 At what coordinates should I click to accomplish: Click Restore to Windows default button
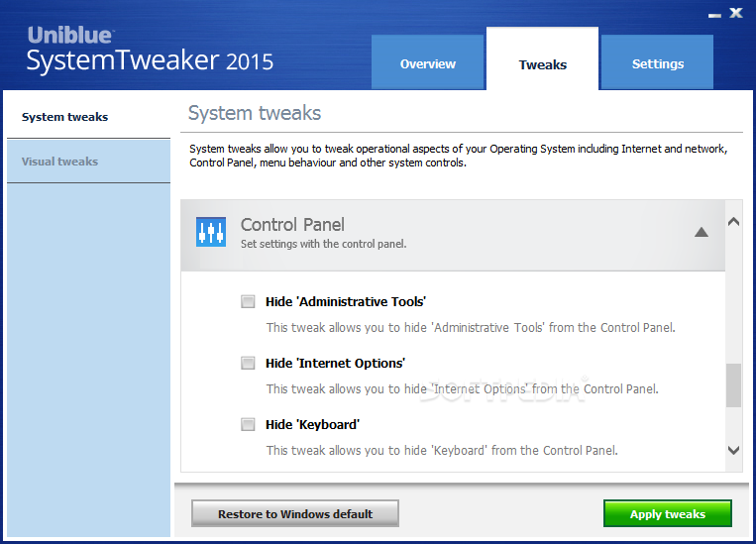[x=295, y=513]
